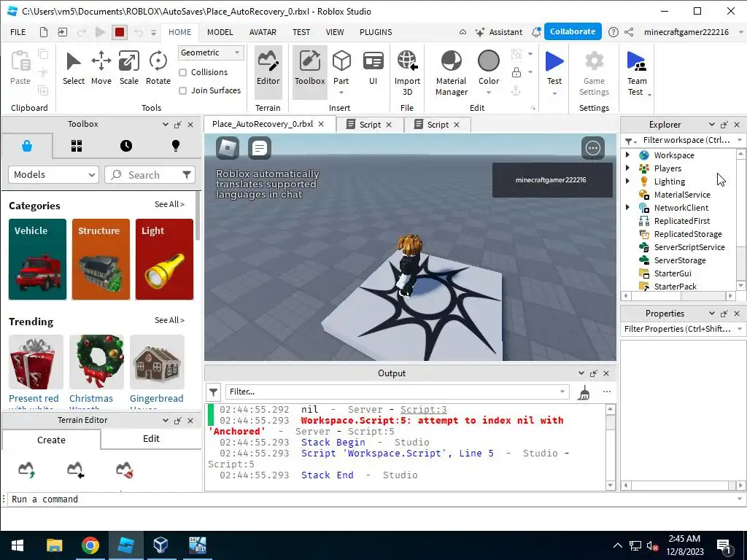Select the Gingerbread House thumbnail
The image size is (747, 560).
pos(158,362)
